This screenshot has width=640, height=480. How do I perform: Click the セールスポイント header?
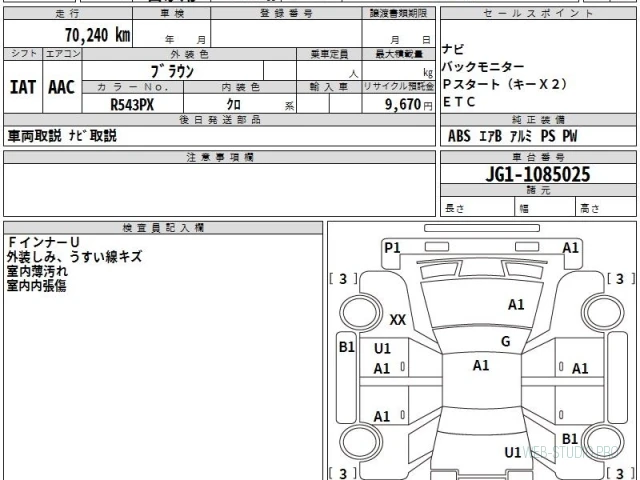(x=538, y=13)
